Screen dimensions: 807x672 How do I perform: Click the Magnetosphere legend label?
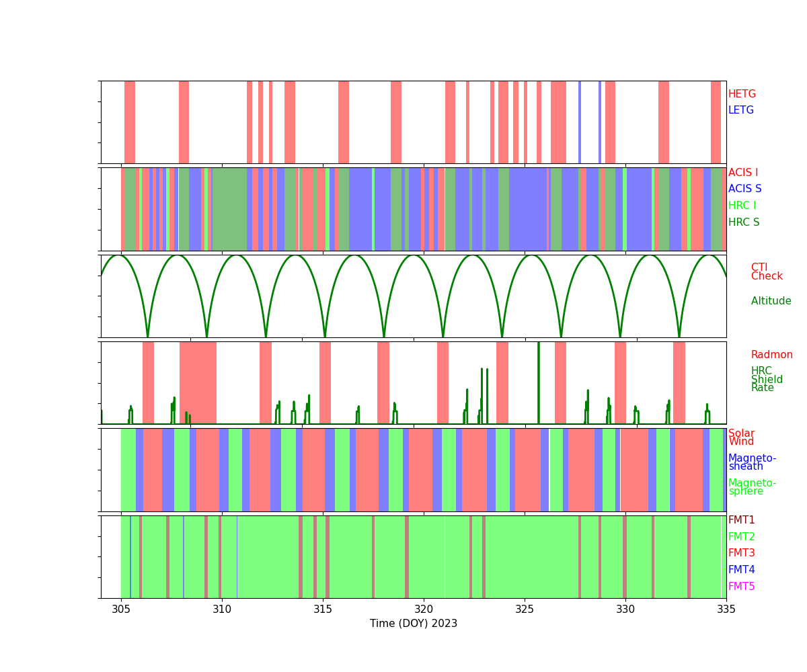point(752,487)
